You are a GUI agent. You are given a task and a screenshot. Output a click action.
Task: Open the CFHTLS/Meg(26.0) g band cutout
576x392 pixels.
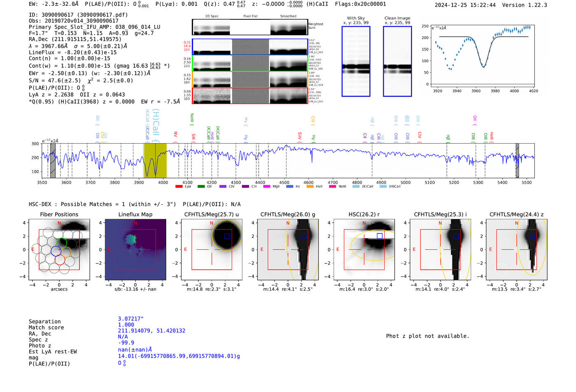click(x=288, y=249)
